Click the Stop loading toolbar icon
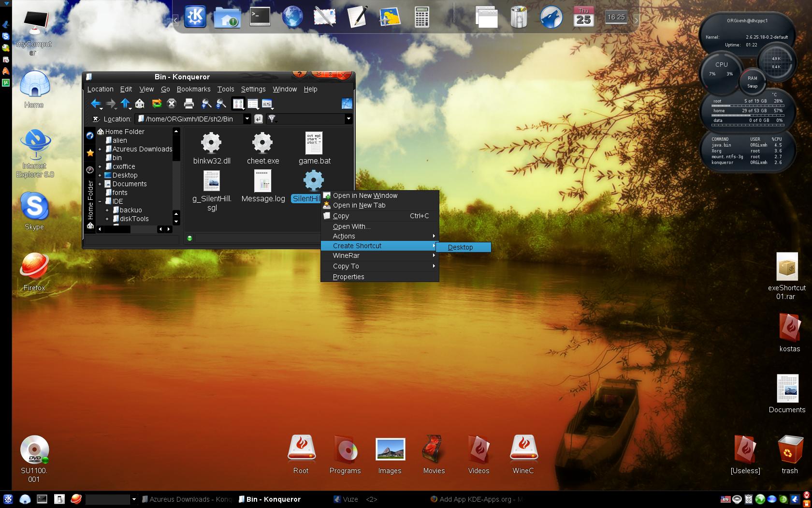Viewport: 812px width, 508px height. tap(171, 104)
